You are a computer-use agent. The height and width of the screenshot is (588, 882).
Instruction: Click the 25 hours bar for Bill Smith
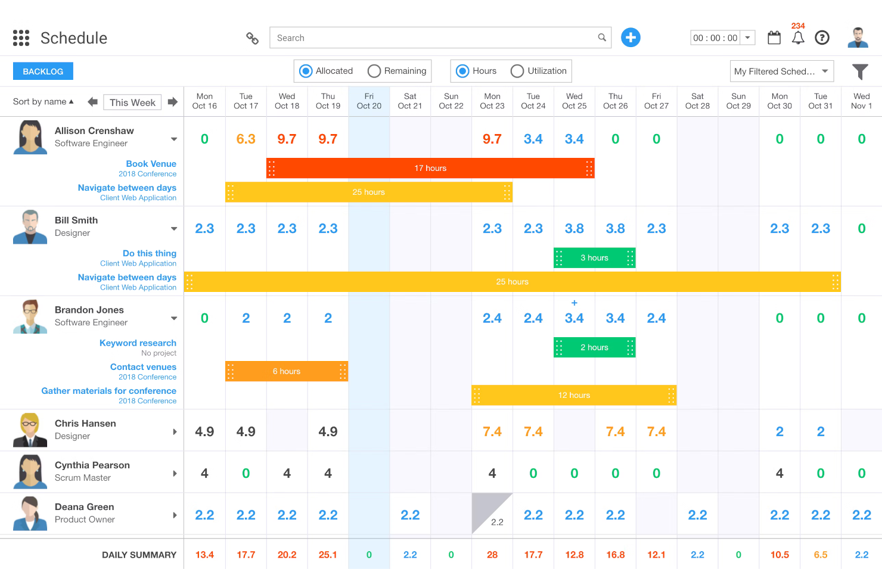coord(513,281)
